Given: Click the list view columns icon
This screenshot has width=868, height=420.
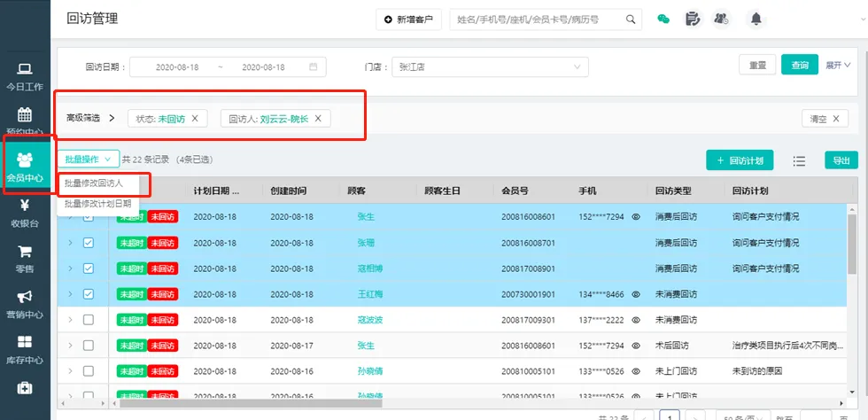Looking at the screenshot, I should tap(799, 160).
